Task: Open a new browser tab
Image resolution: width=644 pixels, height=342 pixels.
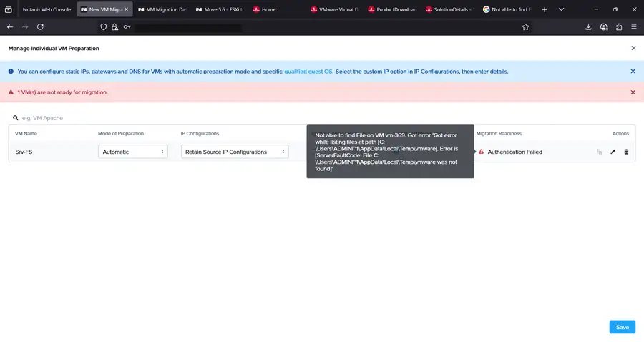Action: coord(545,9)
